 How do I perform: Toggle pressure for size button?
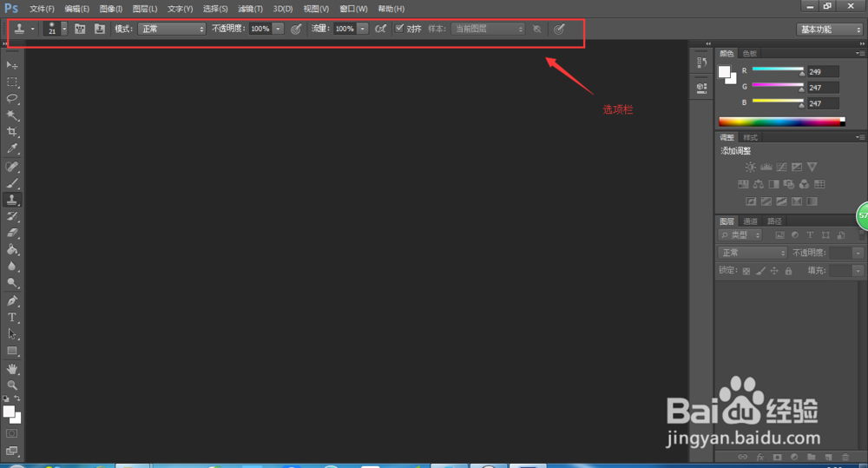coord(559,29)
